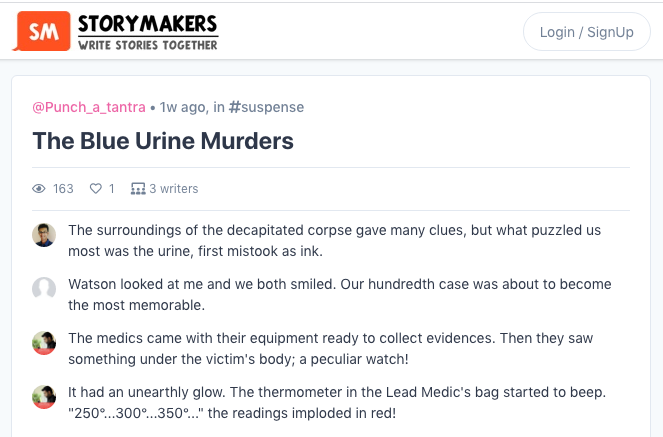The width and height of the screenshot is (663, 437).
Task: Like the story with heart icon
Action: [x=96, y=188]
